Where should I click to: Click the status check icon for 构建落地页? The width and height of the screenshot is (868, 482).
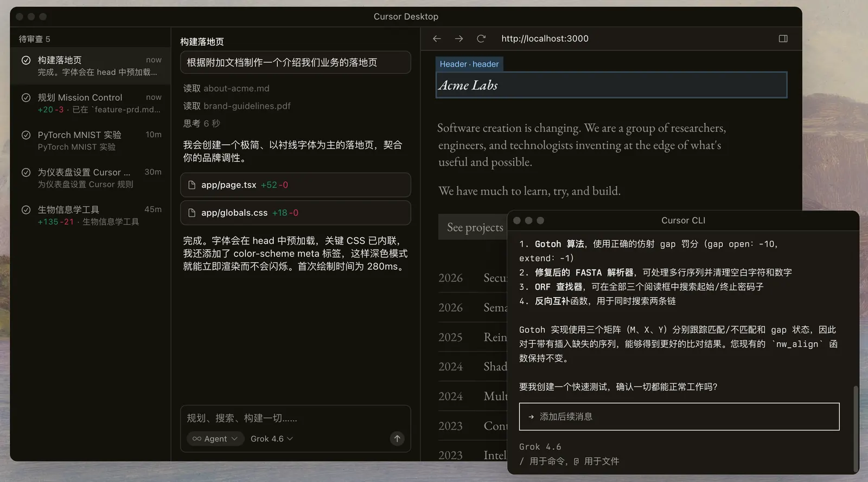tap(25, 60)
